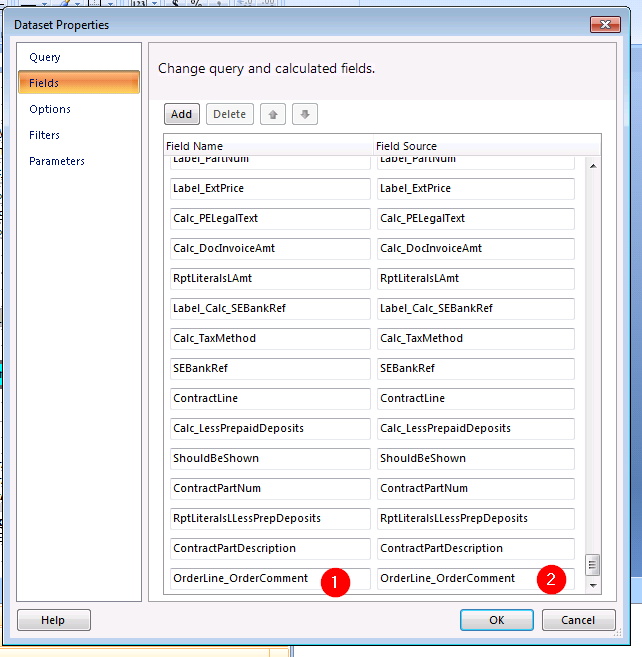This screenshot has height=657, width=642.
Task: Click the Calc_PELegalText field source box
Action: coord(476,219)
